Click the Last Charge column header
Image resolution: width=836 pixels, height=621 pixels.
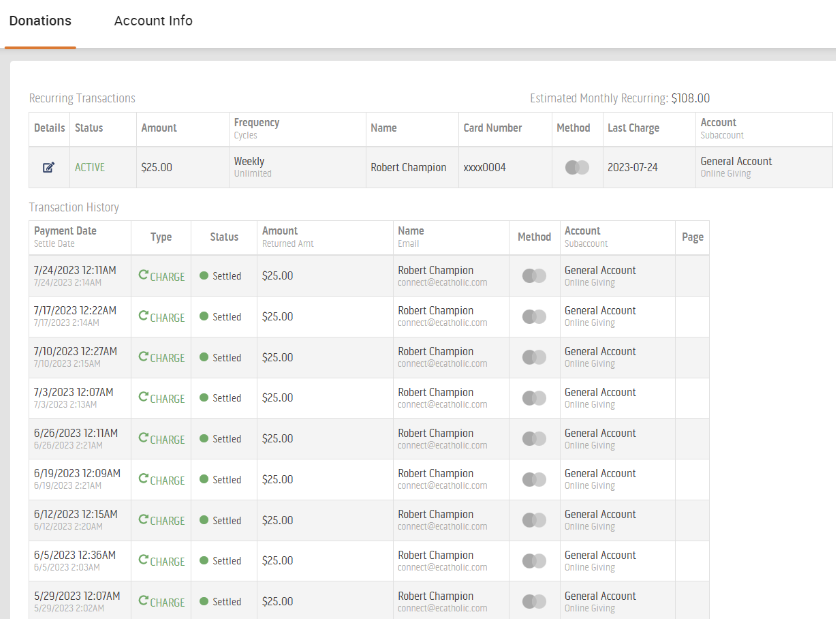click(x=633, y=128)
